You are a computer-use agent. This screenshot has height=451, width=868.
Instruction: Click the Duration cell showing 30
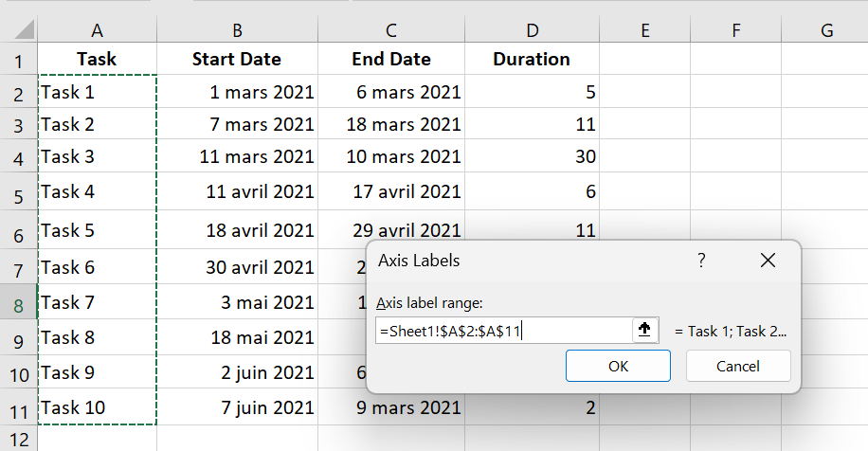coord(532,156)
